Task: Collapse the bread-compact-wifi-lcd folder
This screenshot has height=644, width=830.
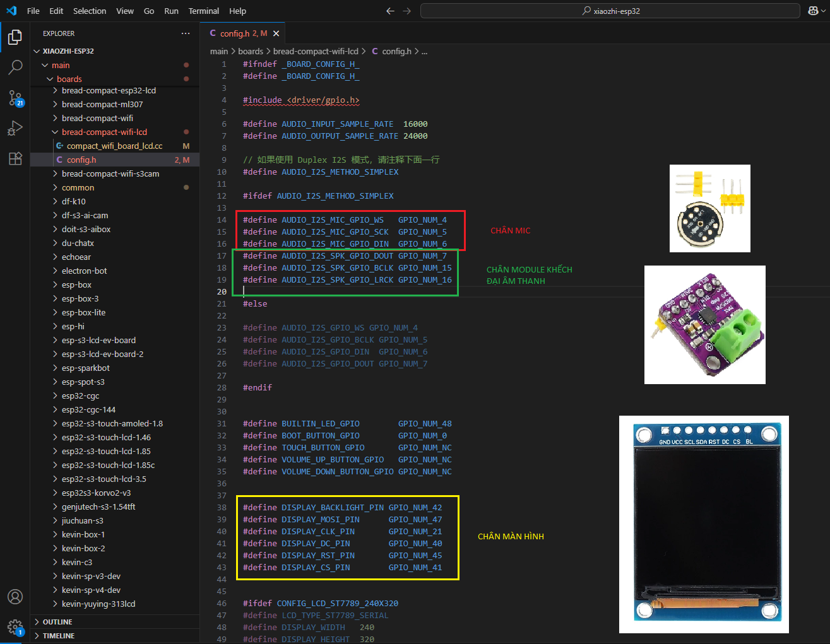Action: (104, 132)
